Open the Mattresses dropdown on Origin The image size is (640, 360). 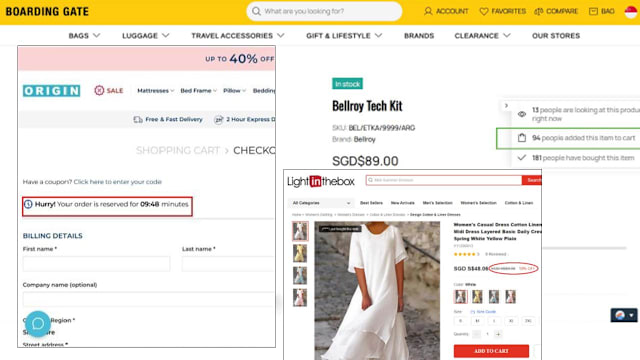156,91
